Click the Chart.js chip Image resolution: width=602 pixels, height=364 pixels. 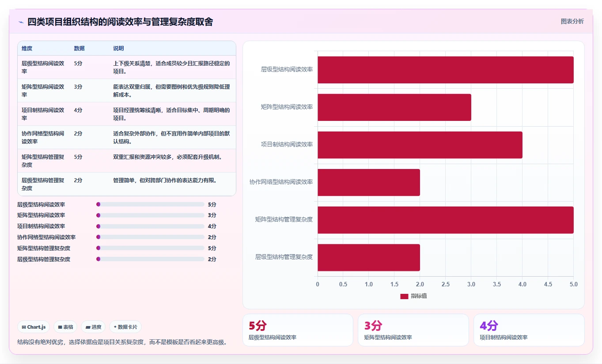coord(34,327)
